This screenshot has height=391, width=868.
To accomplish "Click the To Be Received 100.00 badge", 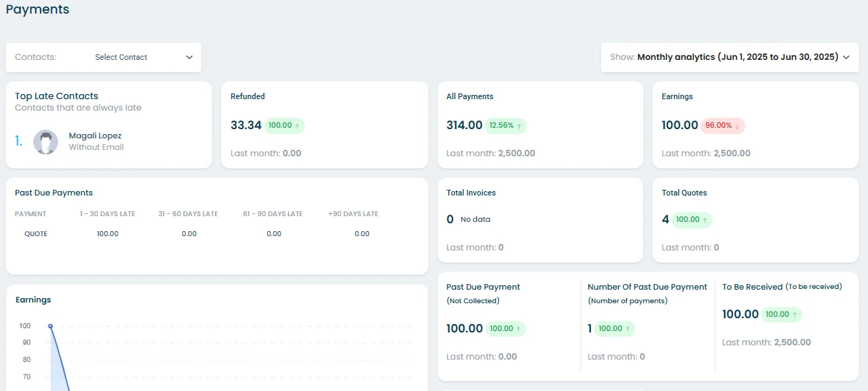I will (x=782, y=315).
